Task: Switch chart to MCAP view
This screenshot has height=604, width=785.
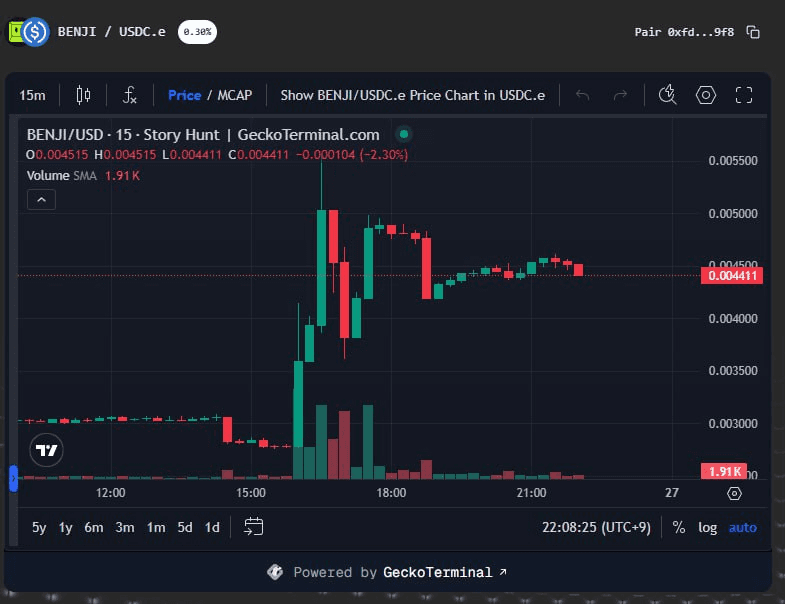Action: (x=234, y=95)
